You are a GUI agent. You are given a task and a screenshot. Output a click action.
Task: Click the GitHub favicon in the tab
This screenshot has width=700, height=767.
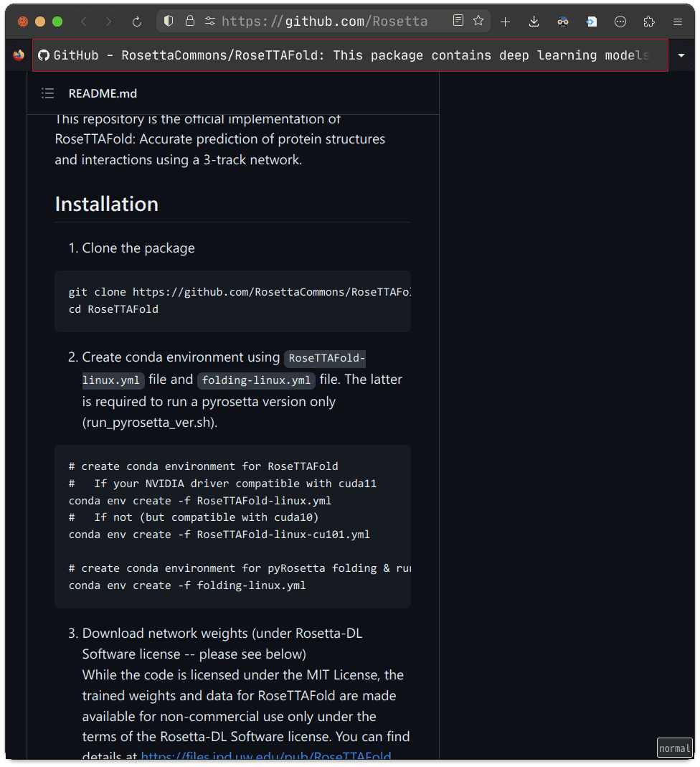point(44,55)
